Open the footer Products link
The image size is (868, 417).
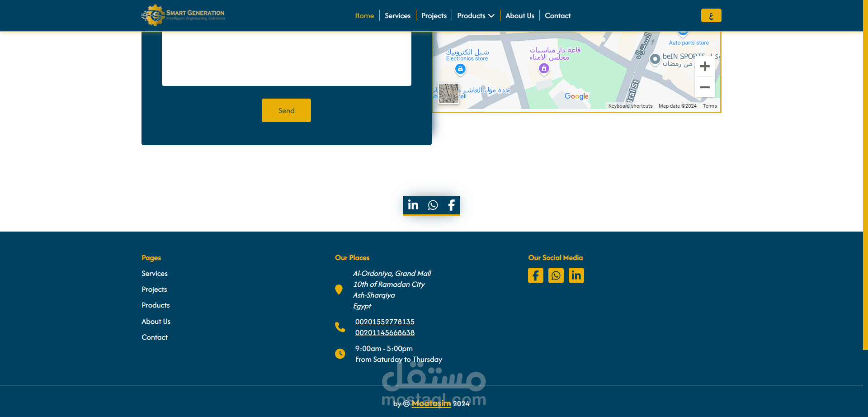156,305
